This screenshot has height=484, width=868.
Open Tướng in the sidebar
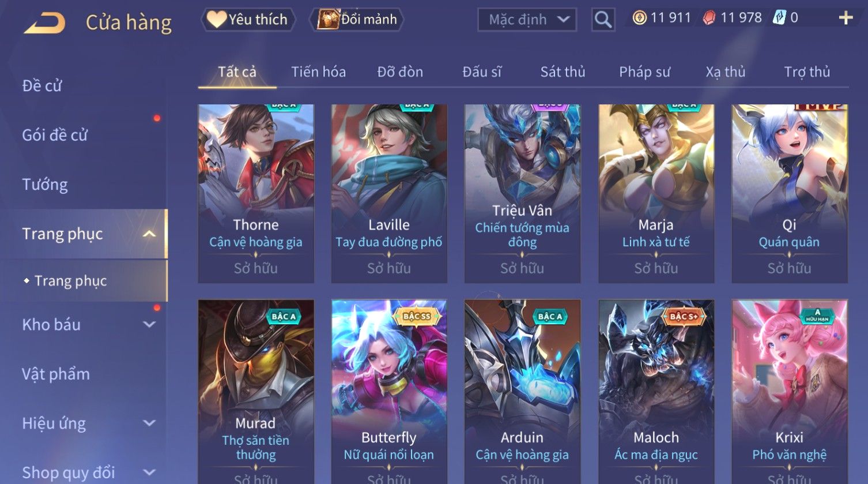pyautogui.click(x=45, y=185)
